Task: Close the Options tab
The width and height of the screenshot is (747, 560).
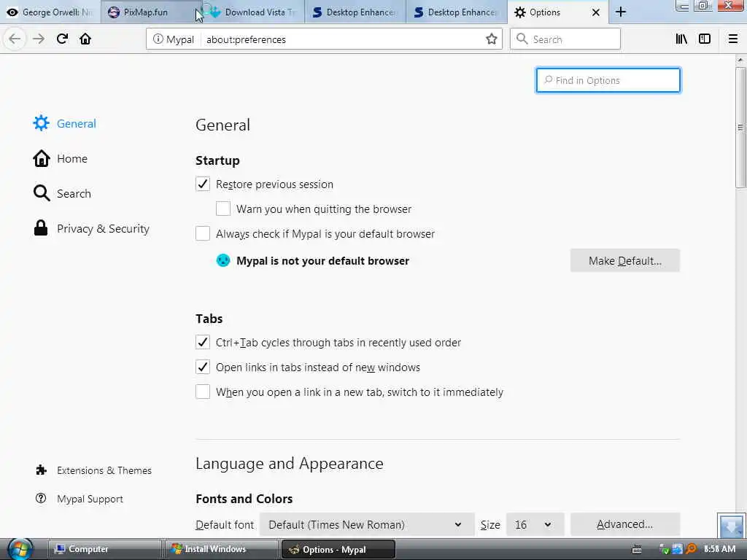Action: click(x=596, y=12)
